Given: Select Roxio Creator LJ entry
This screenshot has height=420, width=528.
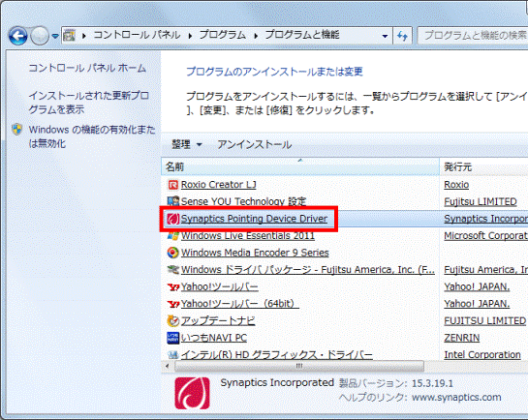Looking at the screenshot, I should click(x=219, y=185).
